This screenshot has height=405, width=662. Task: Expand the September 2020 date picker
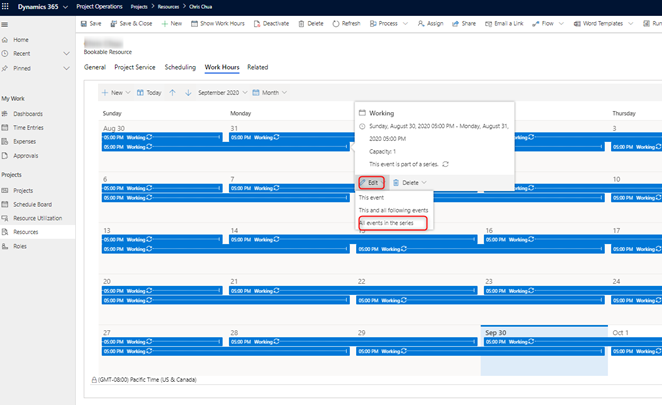pyautogui.click(x=222, y=92)
